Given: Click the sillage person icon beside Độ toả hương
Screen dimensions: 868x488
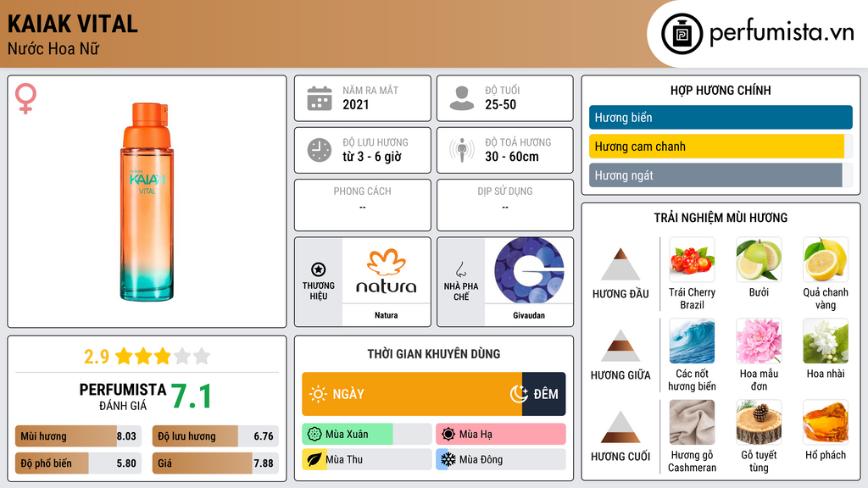Looking at the screenshot, I should (x=462, y=150).
